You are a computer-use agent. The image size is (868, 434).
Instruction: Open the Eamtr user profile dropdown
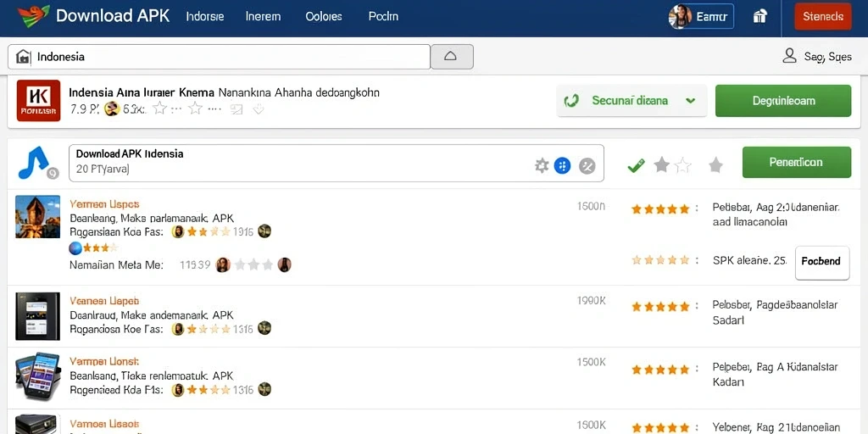[701, 17]
